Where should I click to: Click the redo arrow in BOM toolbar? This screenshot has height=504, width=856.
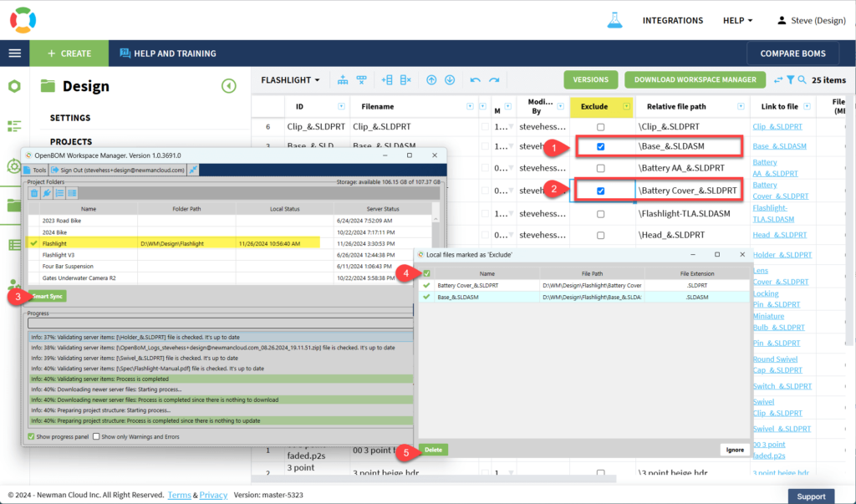click(494, 80)
